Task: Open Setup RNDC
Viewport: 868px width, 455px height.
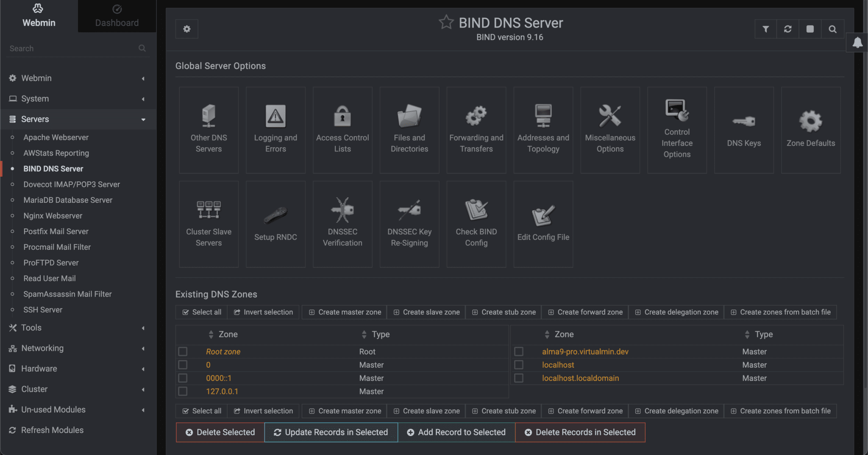Action: [x=275, y=224]
